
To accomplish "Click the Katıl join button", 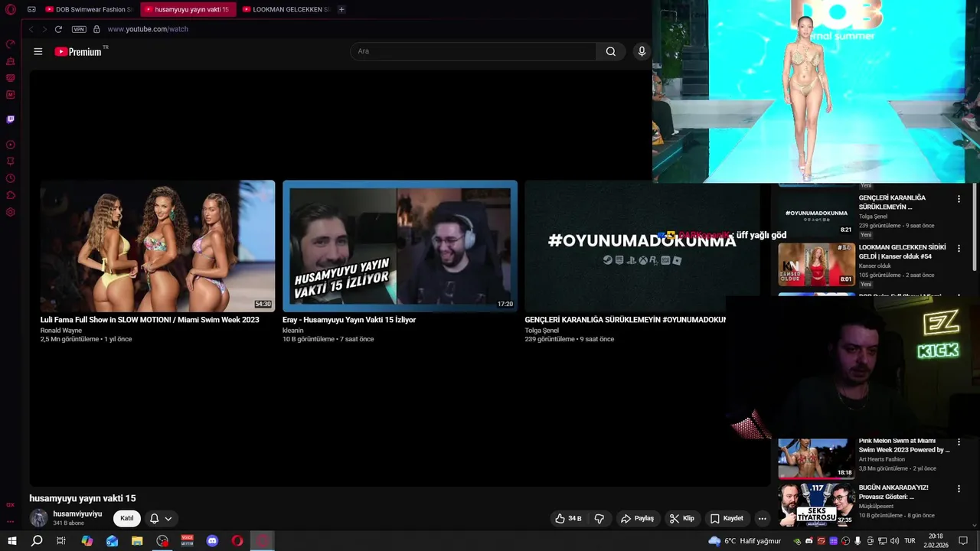I will pyautogui.click(x=127, y=518).
